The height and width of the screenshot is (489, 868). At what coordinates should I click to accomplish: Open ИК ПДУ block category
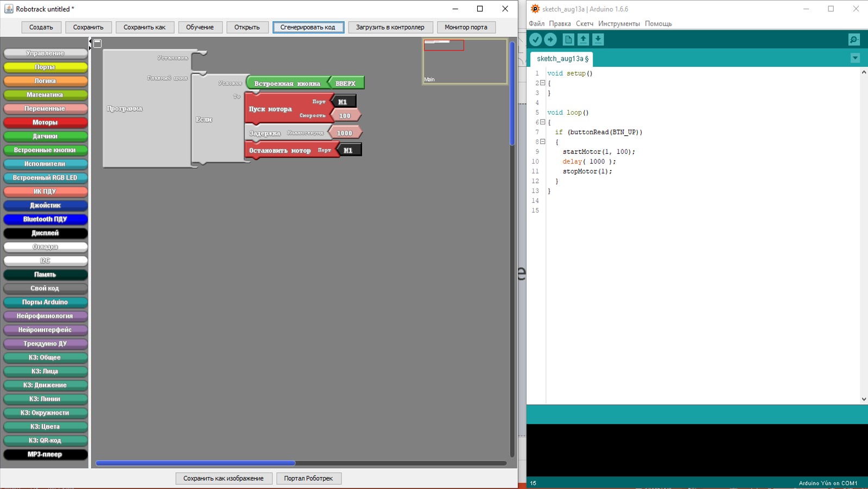point(46,191)
